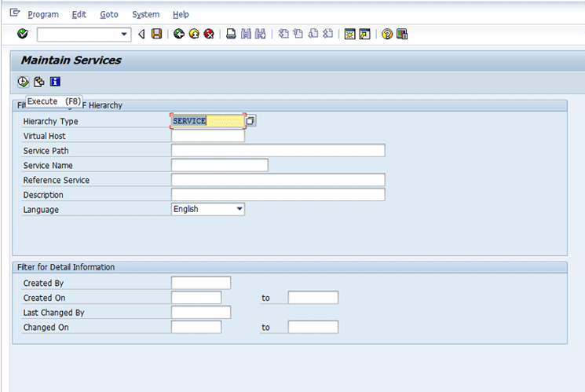
Task: Open the command field dropdown arrow
Action: tap(125, 34)
